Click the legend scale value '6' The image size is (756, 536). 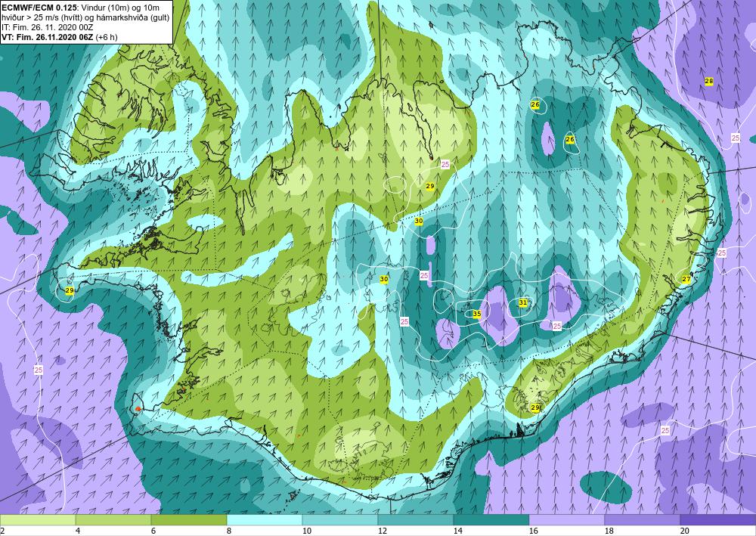153,531
